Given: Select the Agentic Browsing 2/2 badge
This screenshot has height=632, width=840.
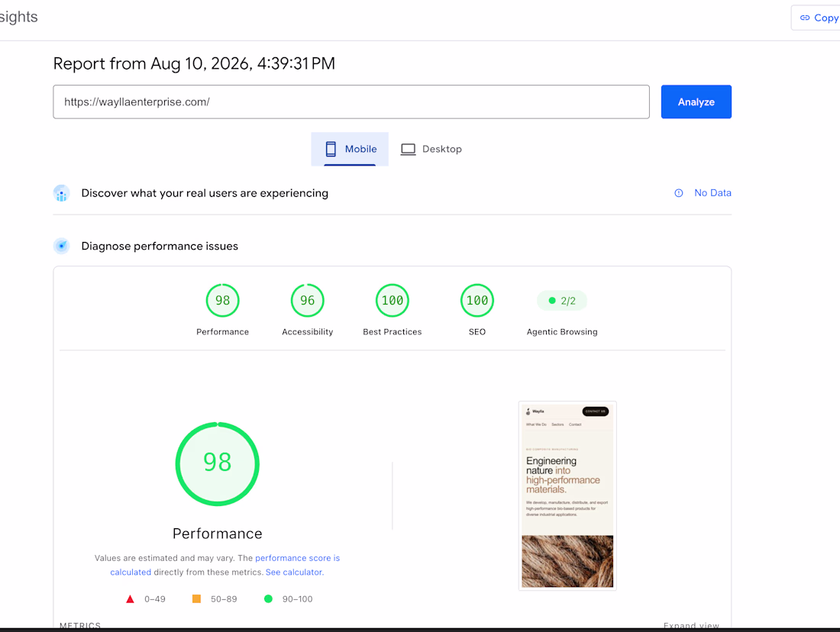Looking at the screenshot, I should tap(562, 301).
